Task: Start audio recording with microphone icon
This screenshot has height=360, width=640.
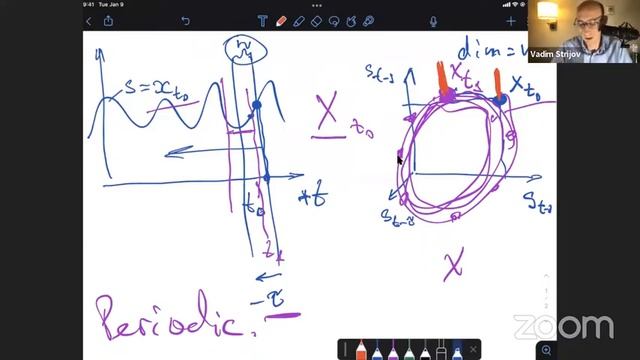Action: coord(433,21)
